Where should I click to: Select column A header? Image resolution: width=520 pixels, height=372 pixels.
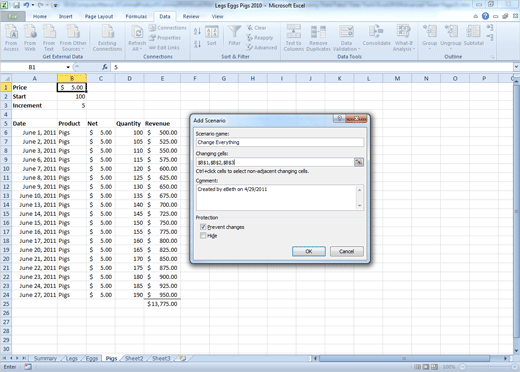tap(34, 78)
